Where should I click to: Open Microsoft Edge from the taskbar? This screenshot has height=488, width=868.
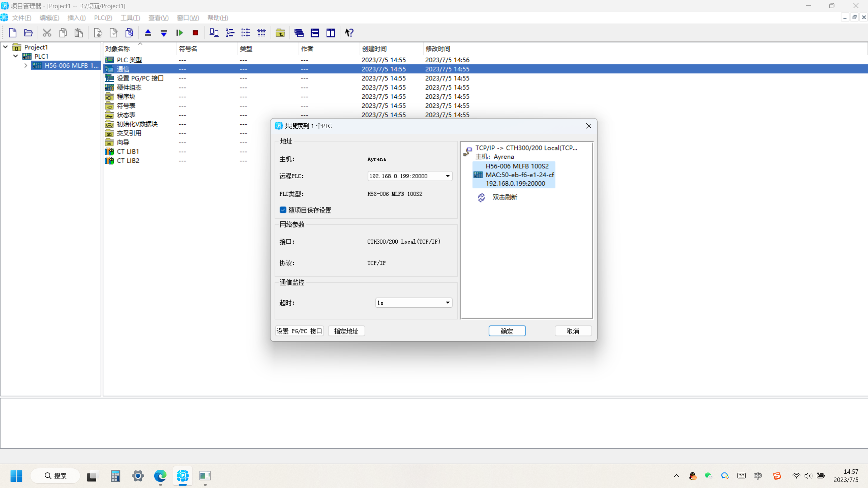[x=160, y=476]
